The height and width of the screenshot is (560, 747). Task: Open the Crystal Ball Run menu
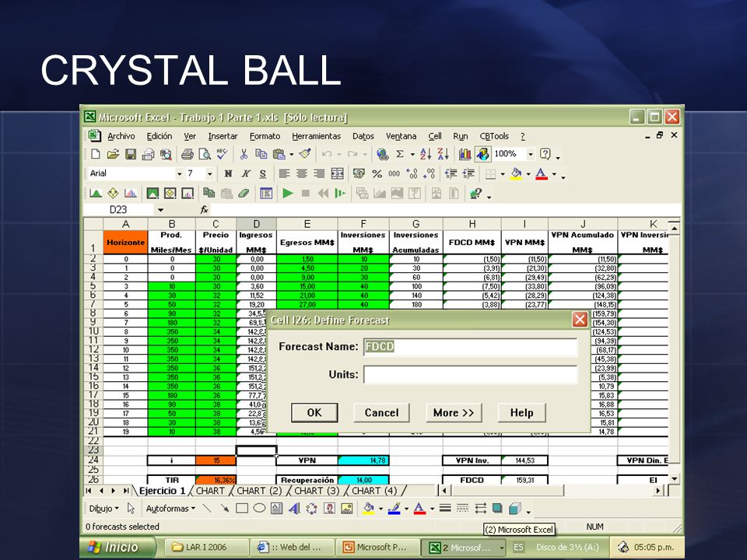[x=460, y=136]
